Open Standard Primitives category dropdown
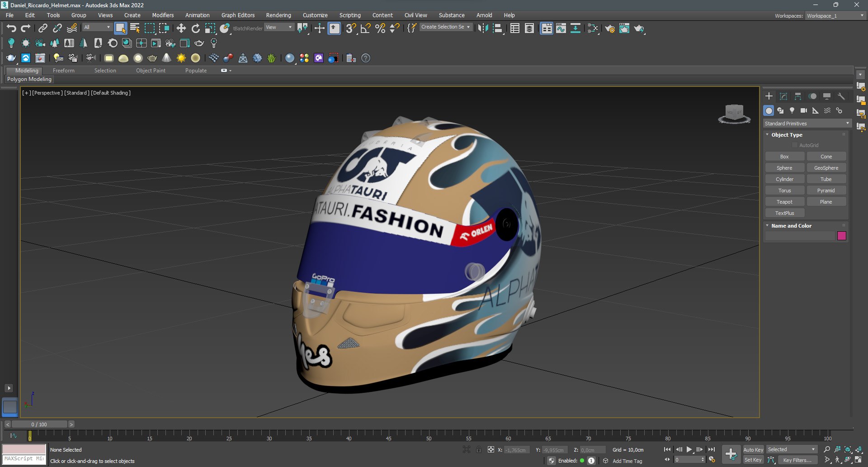868x467 pixels. [x=807, y=124]
